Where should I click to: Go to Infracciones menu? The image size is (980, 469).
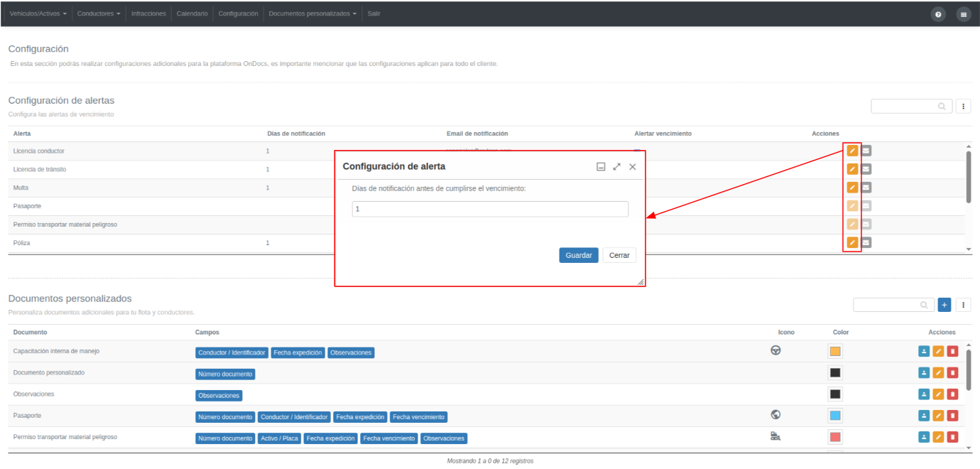click(x=149, y=14)
